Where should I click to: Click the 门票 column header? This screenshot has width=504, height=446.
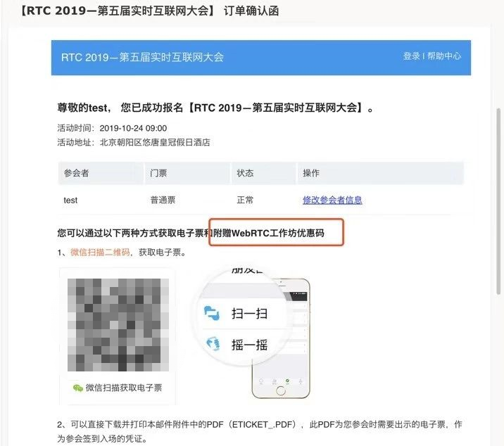pyautogui.click(x=158, y=173)
